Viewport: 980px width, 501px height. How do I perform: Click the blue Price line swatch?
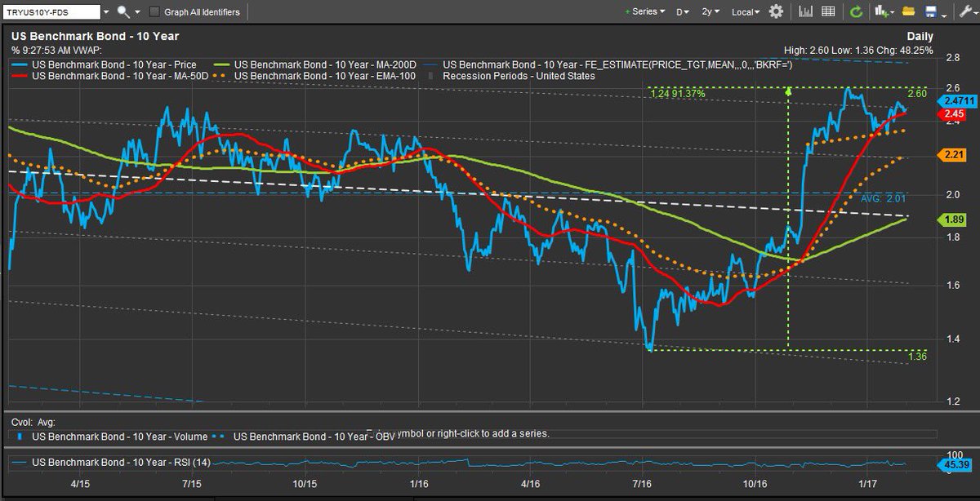click(19, 64)
